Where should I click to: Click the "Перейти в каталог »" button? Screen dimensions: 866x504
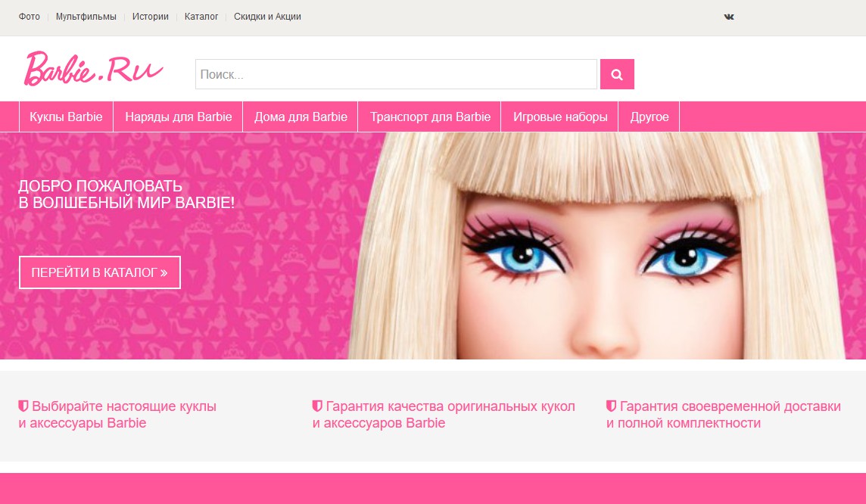pyautogui.click(x=100, y=272)
